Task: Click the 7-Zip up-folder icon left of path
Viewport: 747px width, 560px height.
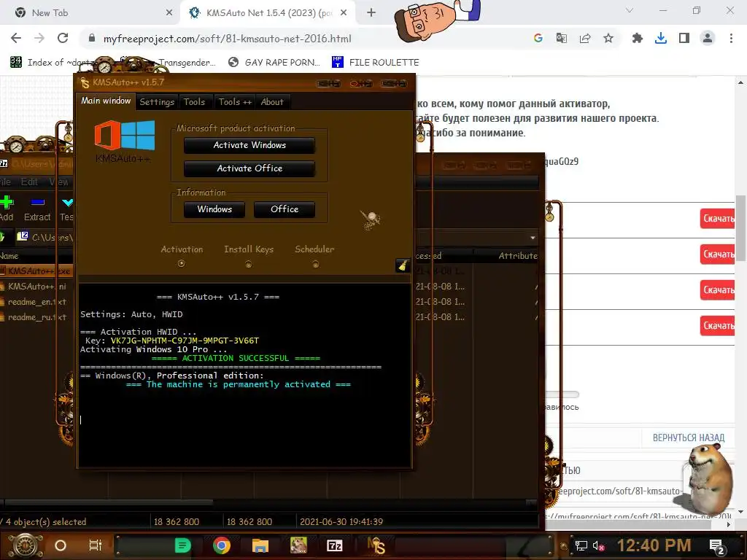Action: coord(1,237)
